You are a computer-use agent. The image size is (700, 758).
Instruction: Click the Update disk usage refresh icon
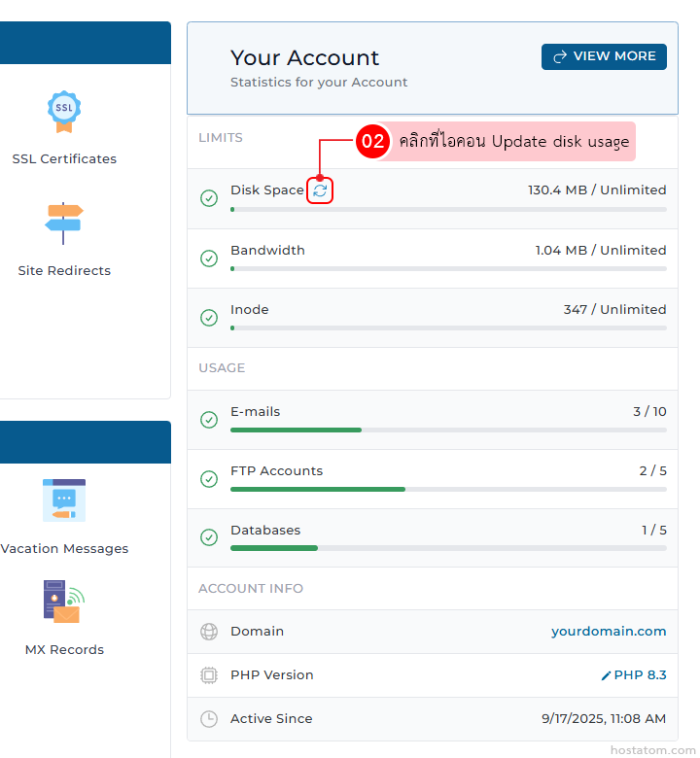[320, 190]
